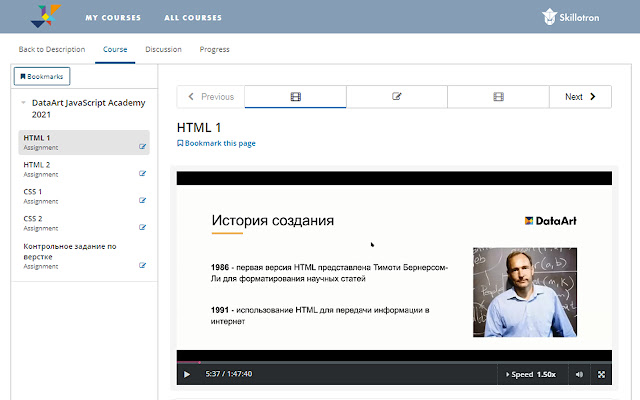Switch to the Progress tab
The width and height of the screenshot is (640, 400).
click(x=214, y=49)
